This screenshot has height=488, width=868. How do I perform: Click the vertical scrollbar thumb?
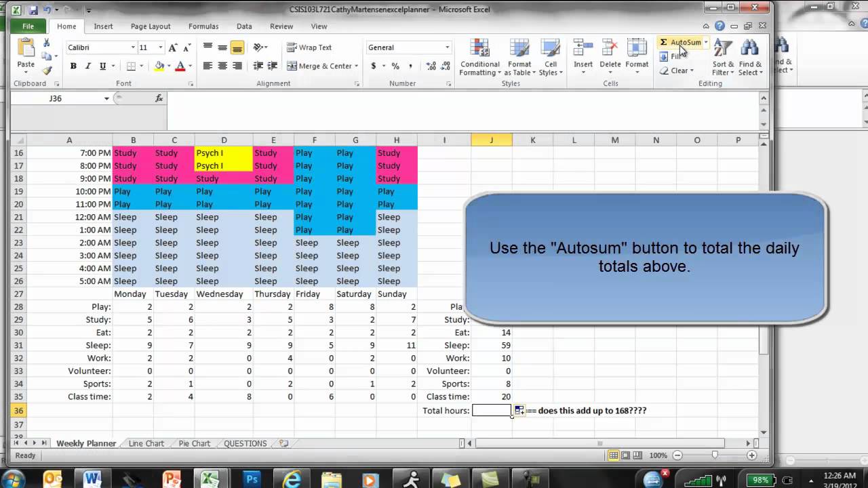coord(764,339)
